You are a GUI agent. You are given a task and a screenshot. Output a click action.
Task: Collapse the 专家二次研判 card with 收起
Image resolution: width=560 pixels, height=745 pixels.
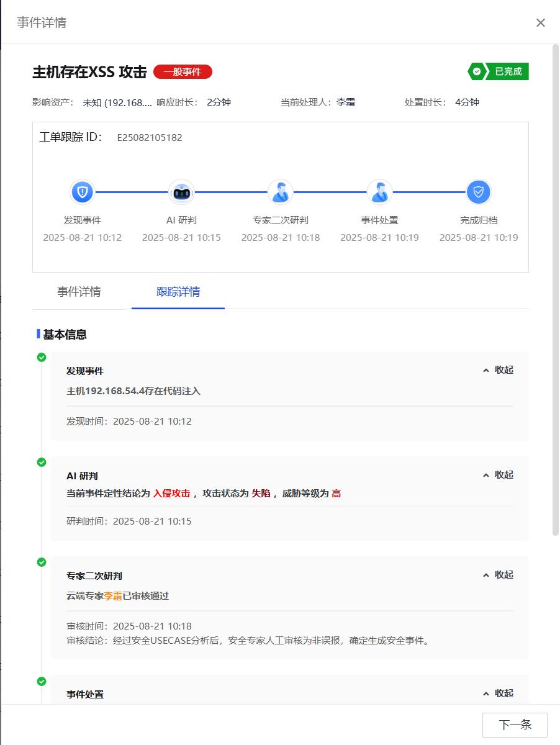coord(498,575)
